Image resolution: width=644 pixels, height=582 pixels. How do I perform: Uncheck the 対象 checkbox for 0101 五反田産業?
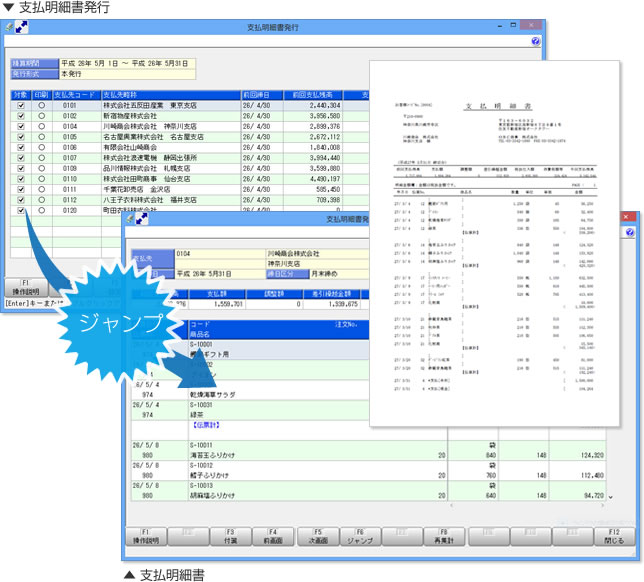(x=21, y=106)
